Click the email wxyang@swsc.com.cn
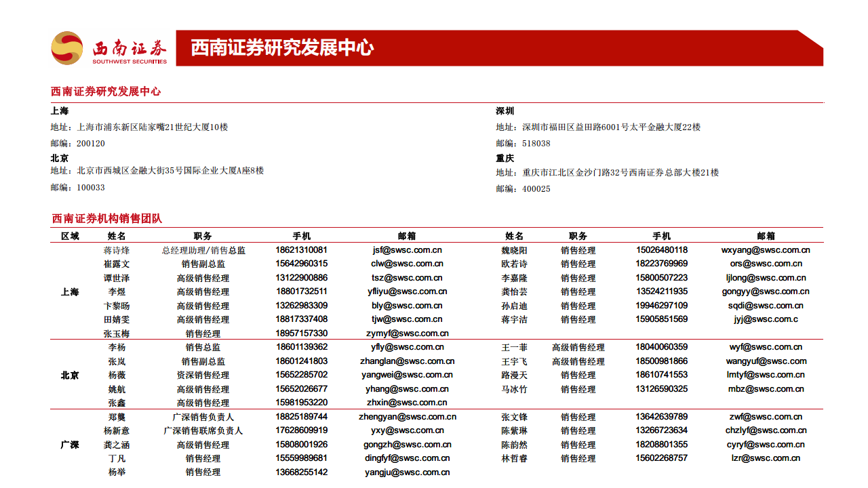Screen dimensions: 868x488 click(766, 250)
